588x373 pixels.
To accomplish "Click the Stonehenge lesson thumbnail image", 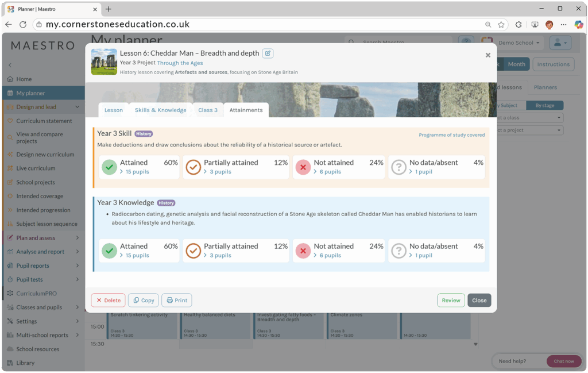I will [104, 61].
